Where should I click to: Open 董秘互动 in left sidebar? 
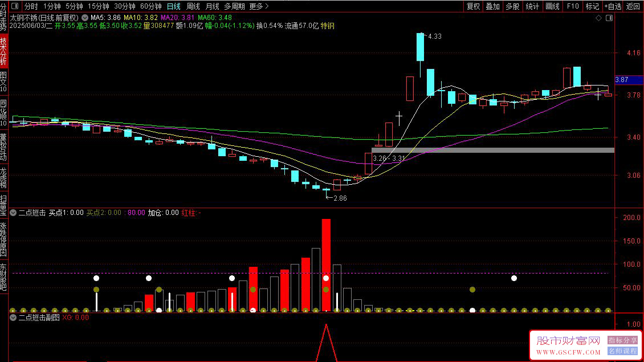(x=3, y=147)
